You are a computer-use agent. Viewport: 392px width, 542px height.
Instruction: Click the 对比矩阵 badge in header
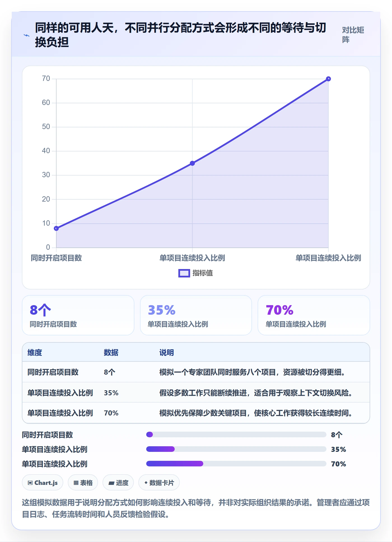353,35
